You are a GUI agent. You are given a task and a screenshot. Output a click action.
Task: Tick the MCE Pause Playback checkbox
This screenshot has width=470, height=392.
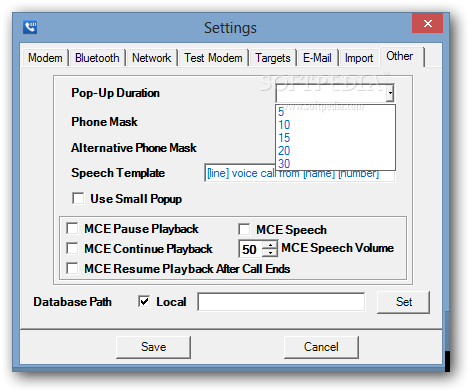tap(72, 228)
